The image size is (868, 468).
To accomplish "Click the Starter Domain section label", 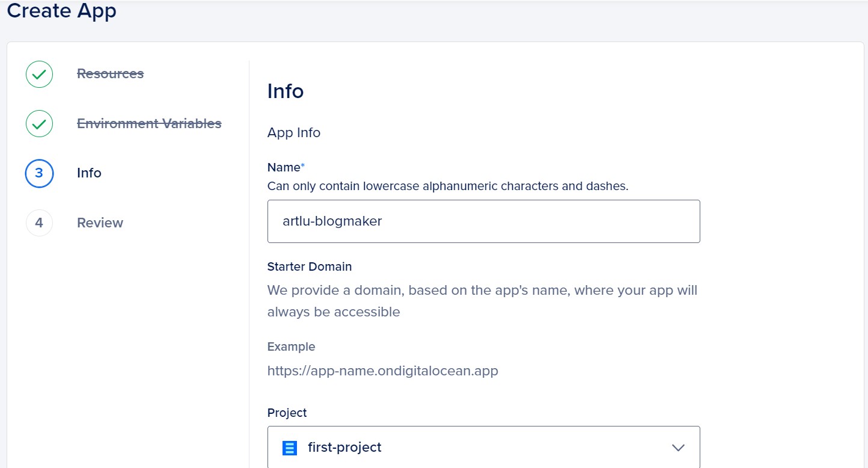I will (x=309, y=266).
